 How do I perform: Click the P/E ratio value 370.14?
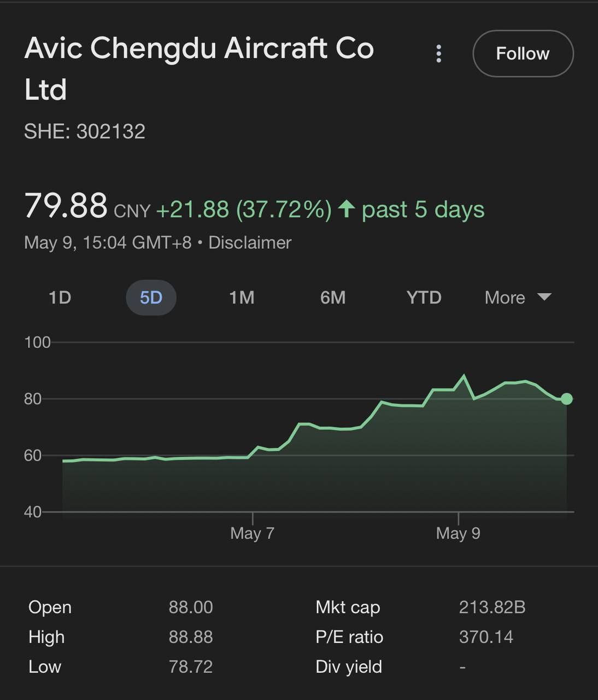tap(486, 637)
